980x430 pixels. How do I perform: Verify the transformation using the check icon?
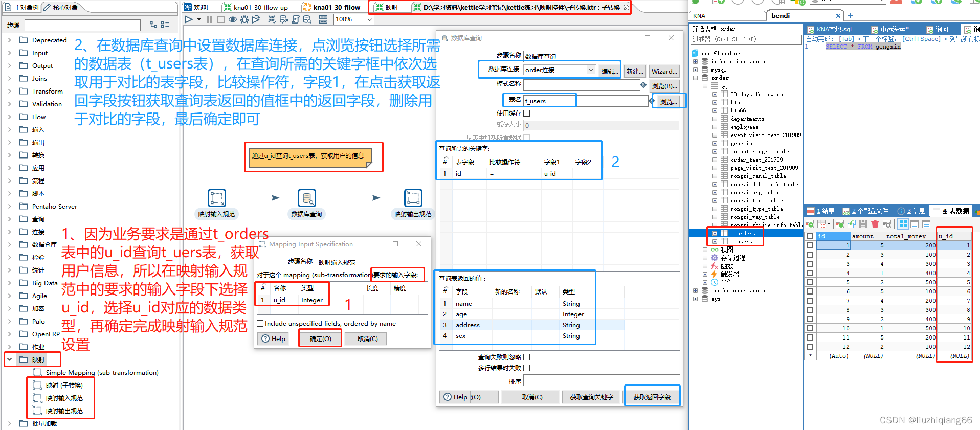[x=272, y=19]
